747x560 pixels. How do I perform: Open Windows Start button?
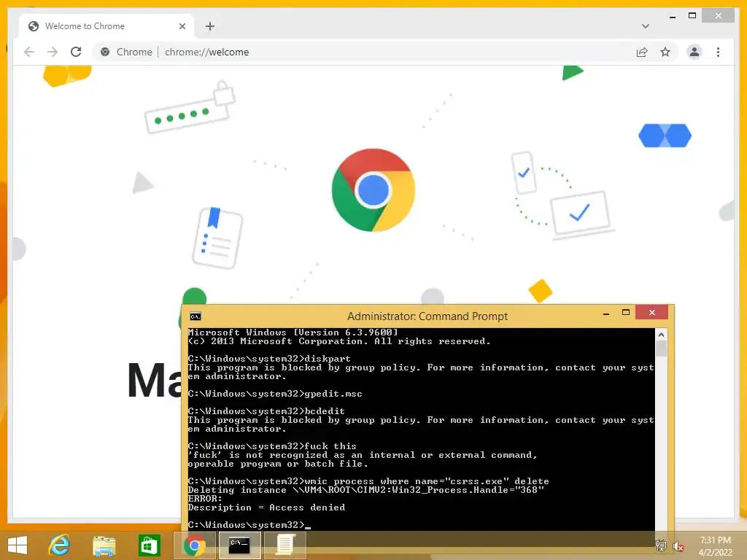point(18,545)
